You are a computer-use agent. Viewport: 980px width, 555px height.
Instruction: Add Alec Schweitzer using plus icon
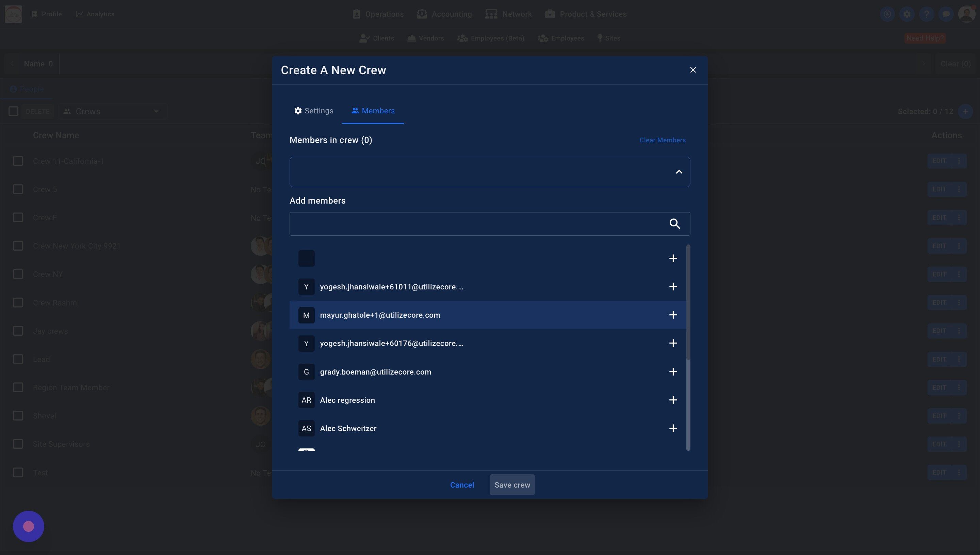pos(673,428)
